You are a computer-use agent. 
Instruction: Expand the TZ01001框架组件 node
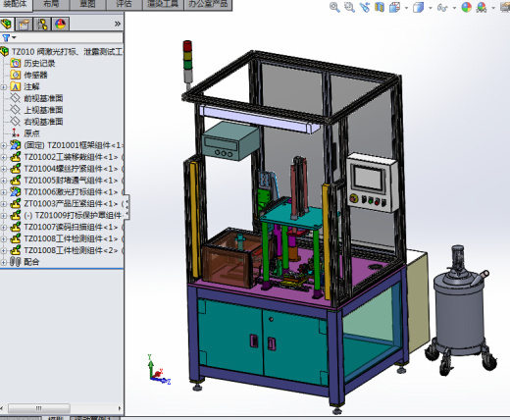click(4, 145)
